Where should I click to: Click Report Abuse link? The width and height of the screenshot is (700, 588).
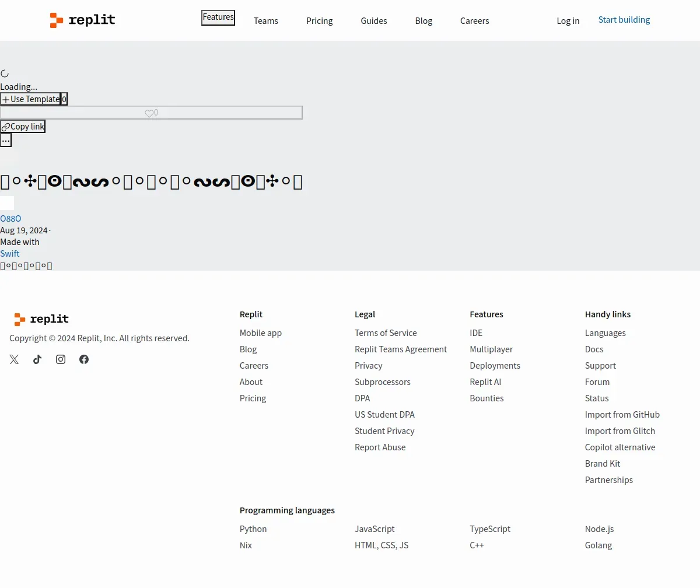(x=380, y=447)
